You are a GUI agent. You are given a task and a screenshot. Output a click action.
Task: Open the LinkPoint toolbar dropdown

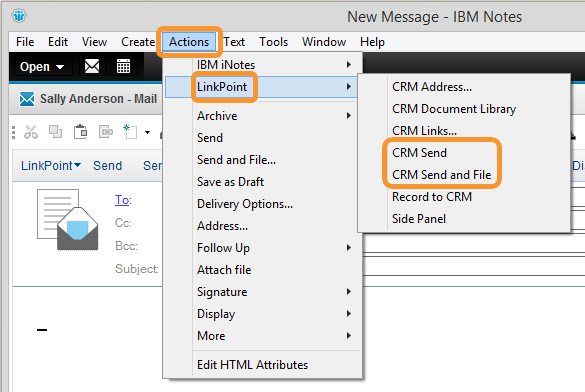tap(51, 166)
